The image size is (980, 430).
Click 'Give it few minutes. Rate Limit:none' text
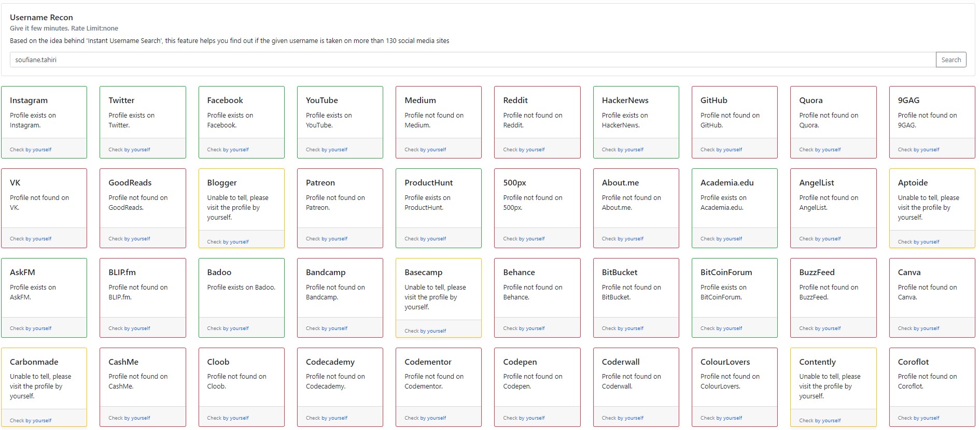64,28
